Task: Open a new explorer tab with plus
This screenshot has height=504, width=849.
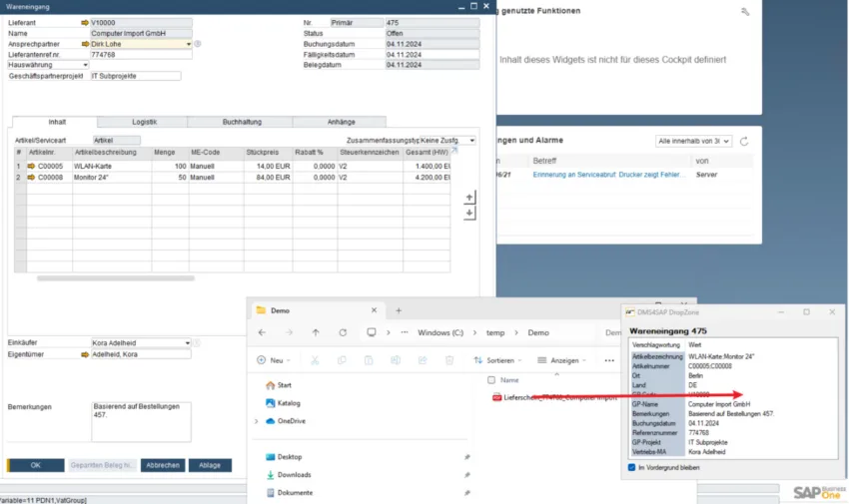Action: click(399, 310)
